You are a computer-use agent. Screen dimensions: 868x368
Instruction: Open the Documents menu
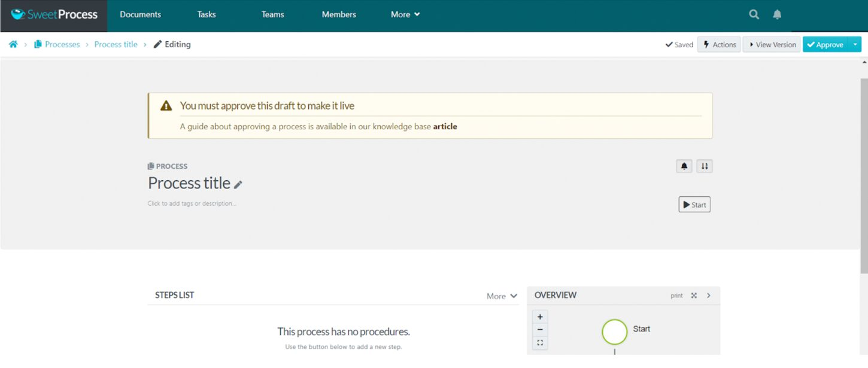click(x=140, y=14)
